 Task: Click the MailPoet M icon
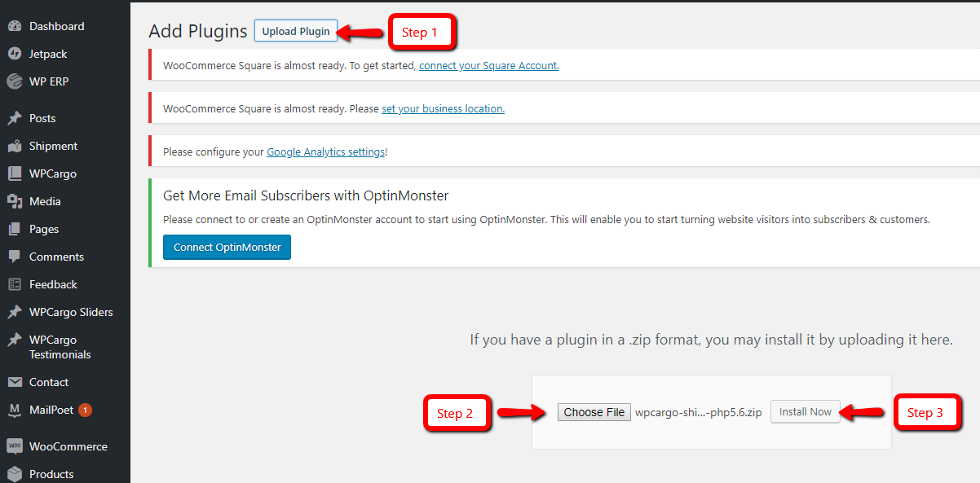14,410
